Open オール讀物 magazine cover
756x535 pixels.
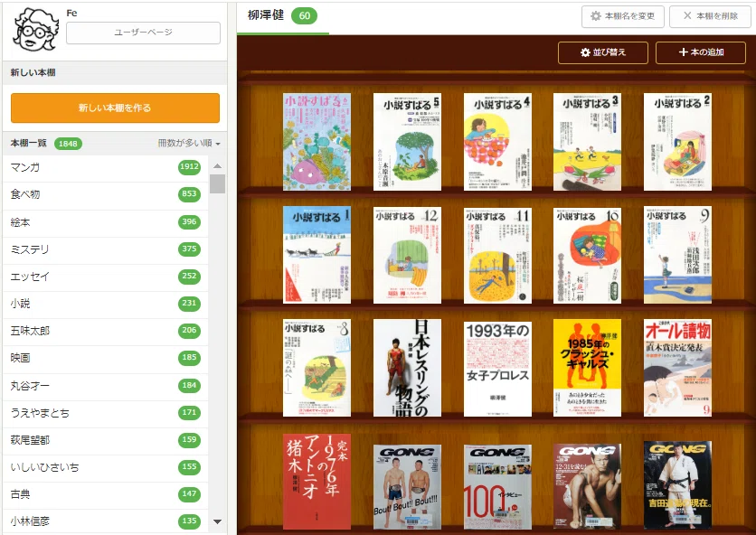(677, 368)
